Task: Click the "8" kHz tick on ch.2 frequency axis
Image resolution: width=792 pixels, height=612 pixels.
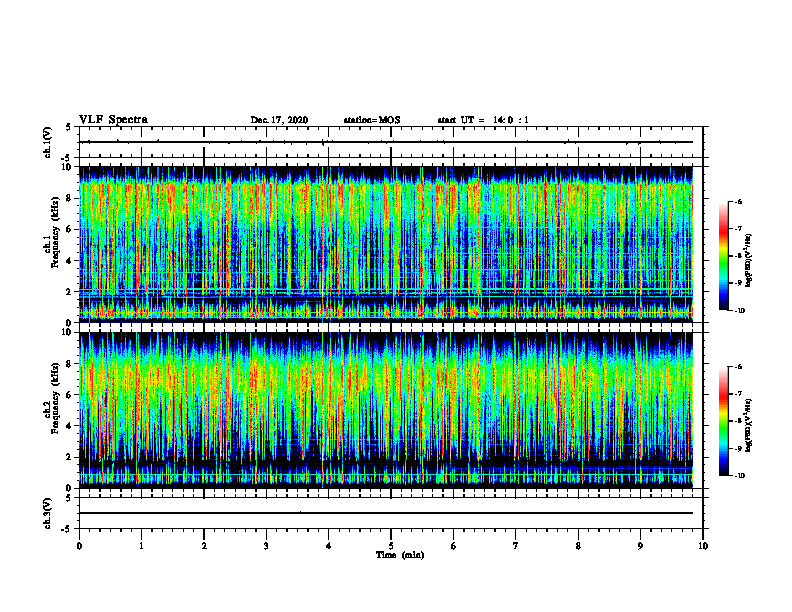Action: pos(71,364)
